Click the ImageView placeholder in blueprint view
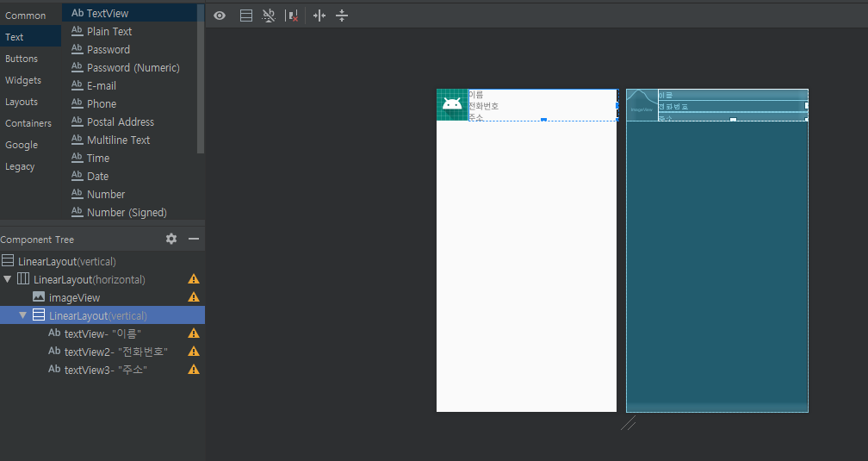This screenshot has width=868, height=461. 642,105
